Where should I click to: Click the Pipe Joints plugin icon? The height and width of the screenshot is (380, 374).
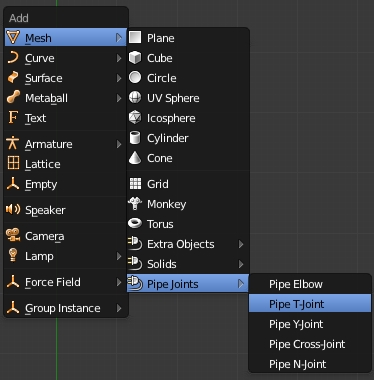[x=135, y=284]
